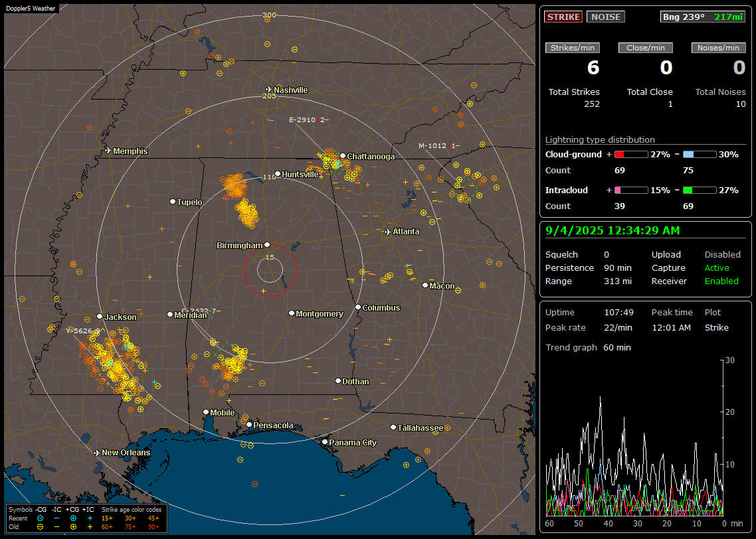The height and width of the screenshot is (539, 756).
Task: Click the Recent -CG symbol in legend
Action: [40, 518]
